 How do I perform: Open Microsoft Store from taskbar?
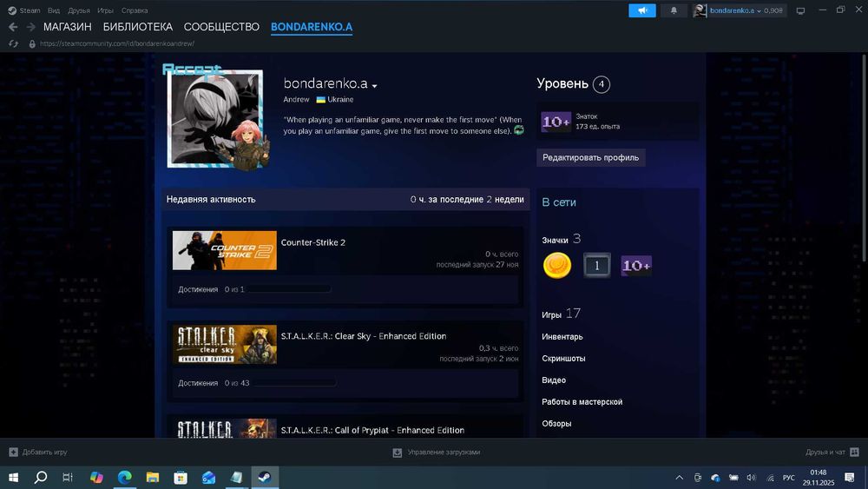click(181, 478)
